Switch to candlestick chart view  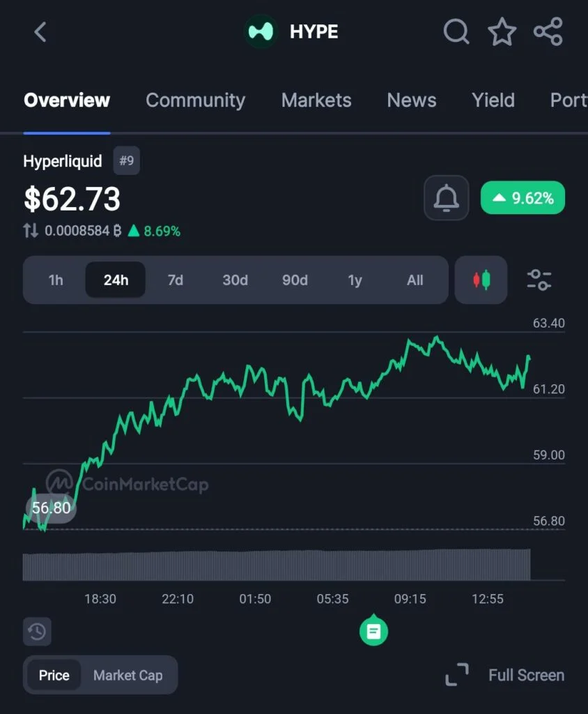pos(481,280)
